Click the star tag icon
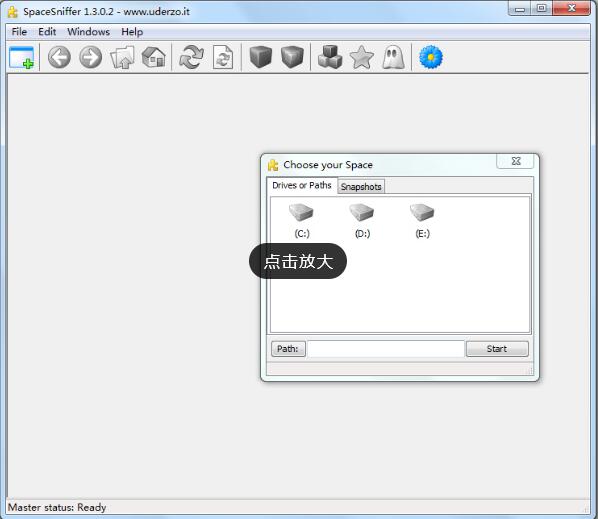Screen dimensions: 598x519 (362, 57)
